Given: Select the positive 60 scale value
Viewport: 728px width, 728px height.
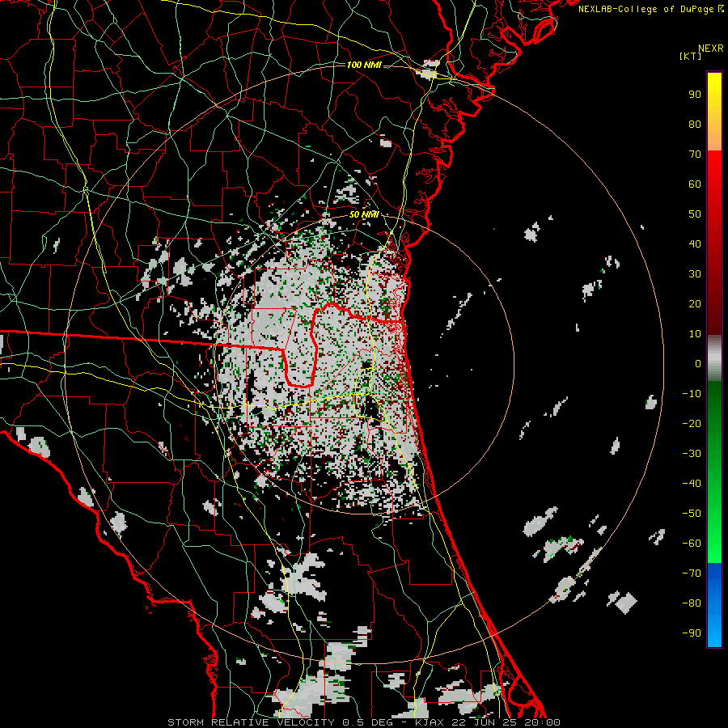Looking at the screenshot, I should [695, 184].
